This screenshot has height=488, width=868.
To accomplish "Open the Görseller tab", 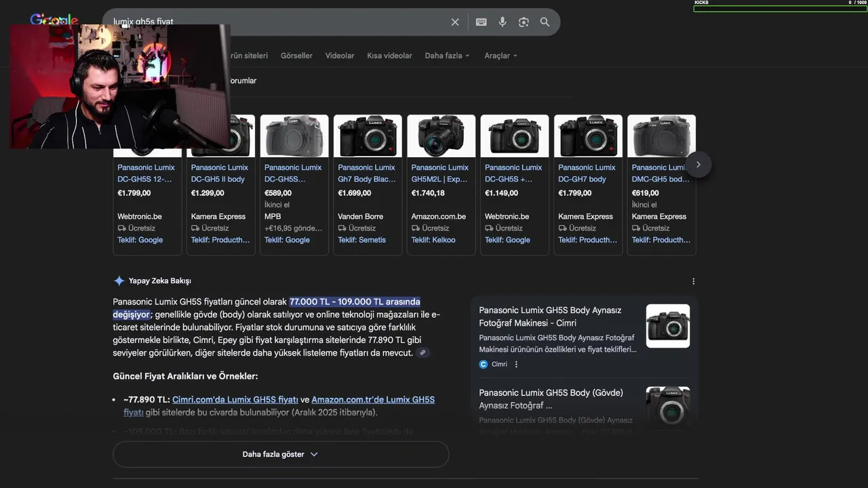I will [x=296, y=56].
